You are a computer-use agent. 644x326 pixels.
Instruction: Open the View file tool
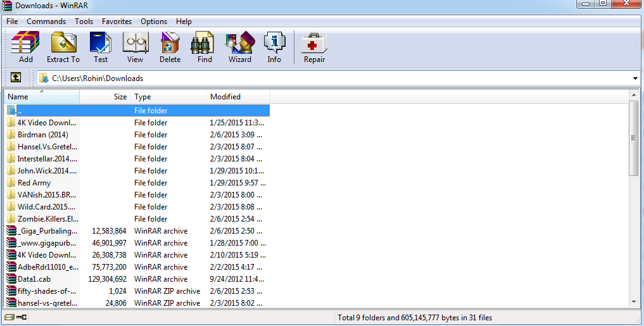coord(135,42)
